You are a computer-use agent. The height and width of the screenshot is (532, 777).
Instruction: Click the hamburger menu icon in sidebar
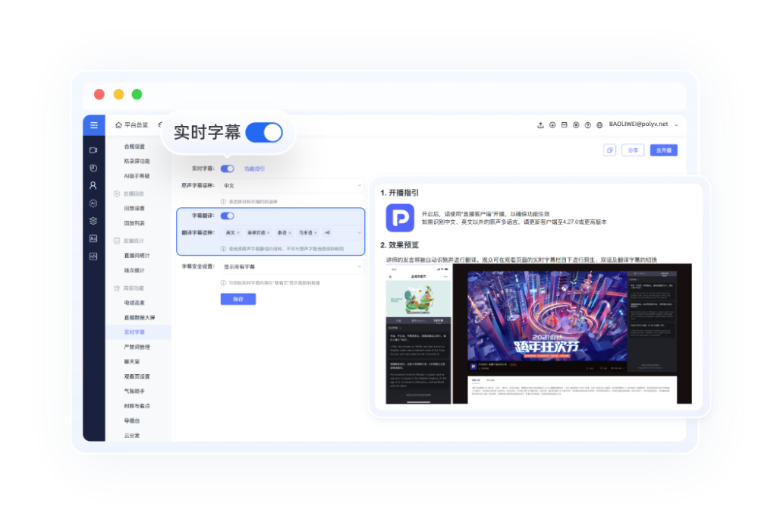pos(93,125)
